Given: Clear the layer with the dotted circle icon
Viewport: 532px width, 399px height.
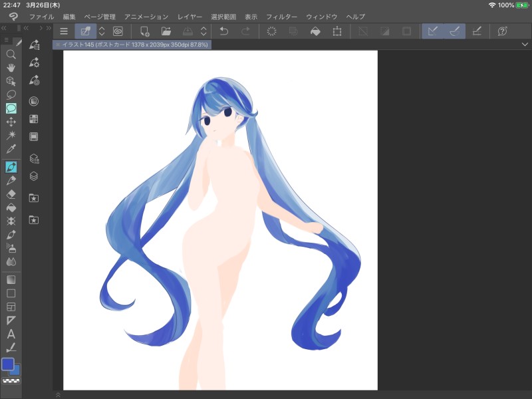Looking at the screenshot, I should pyautogui.click(x=271, y=31).
